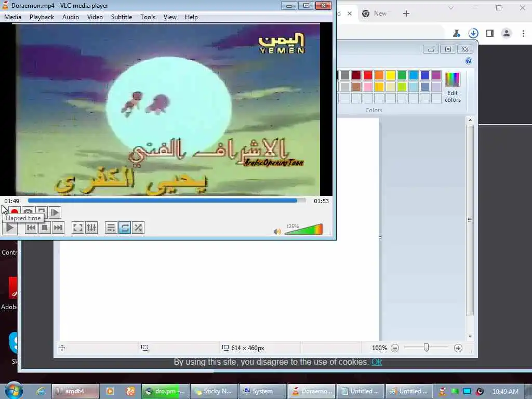Screen dimensions: 532x399
Task: Open the VLC View menu
Action: pyautogui.click(x=170, y=17)
